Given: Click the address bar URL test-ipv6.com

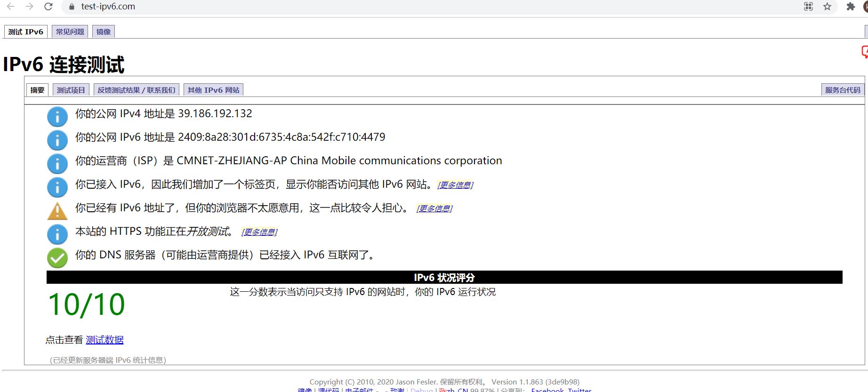Looking at the screenshot, I should (x=108, y=7).
